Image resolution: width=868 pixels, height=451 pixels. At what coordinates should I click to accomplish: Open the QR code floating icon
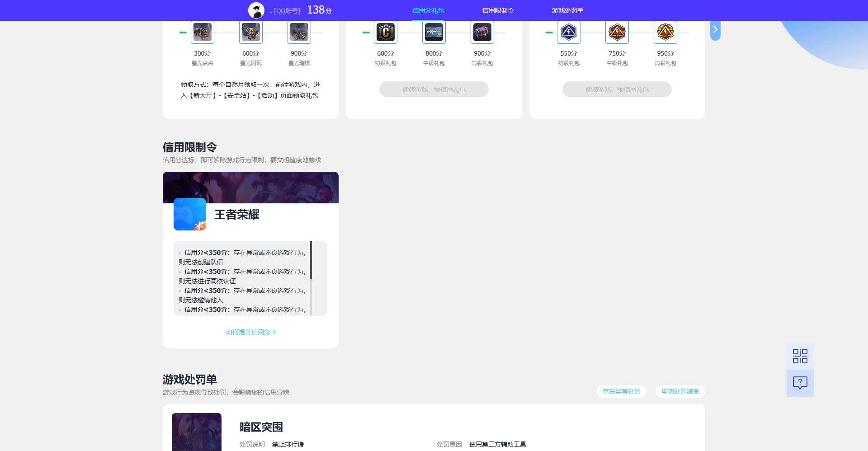[x=800, y=356]
